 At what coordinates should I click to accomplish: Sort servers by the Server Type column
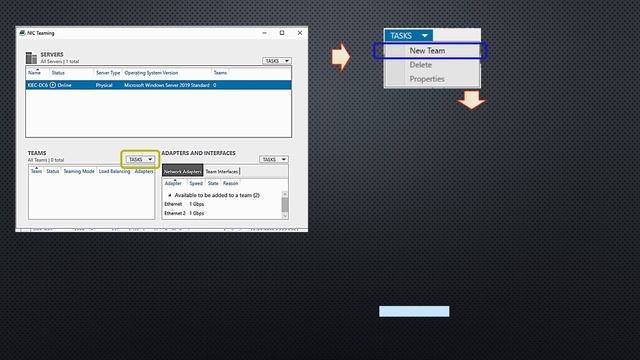(x=108, y=73)
